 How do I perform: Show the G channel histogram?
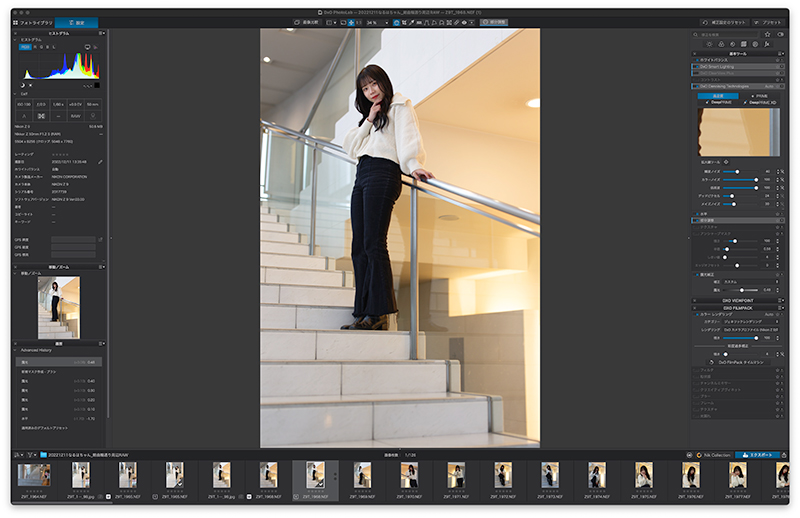41,47
